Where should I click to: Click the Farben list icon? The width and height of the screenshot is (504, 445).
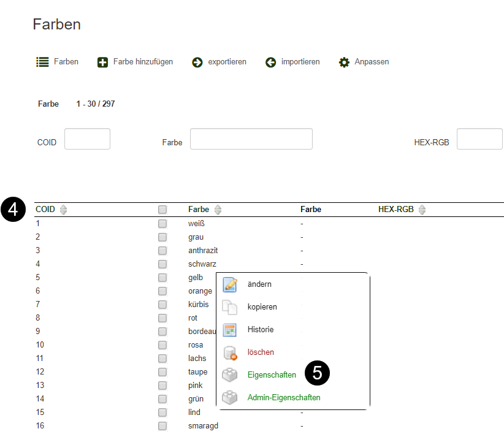42,62
